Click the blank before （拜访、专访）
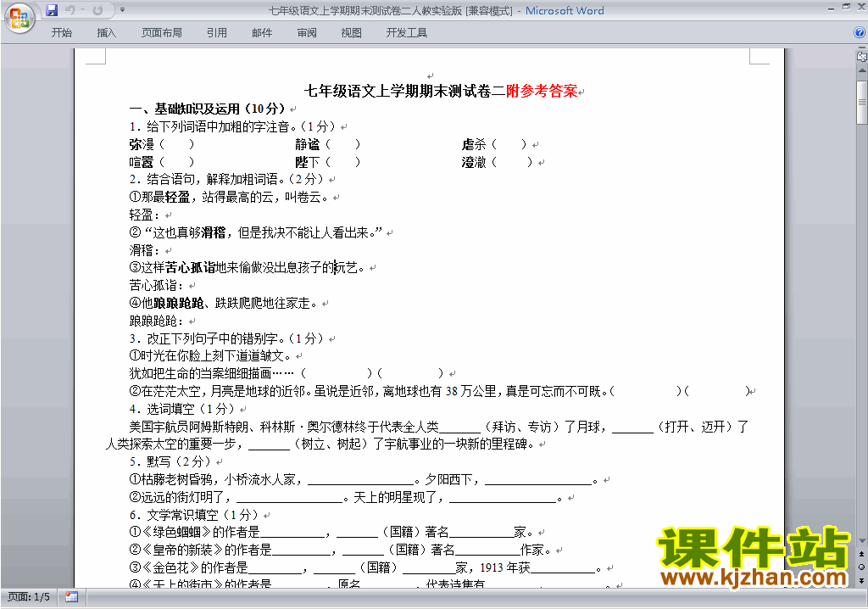Viewport: 868px width, 609px height. tap(459, 427)
